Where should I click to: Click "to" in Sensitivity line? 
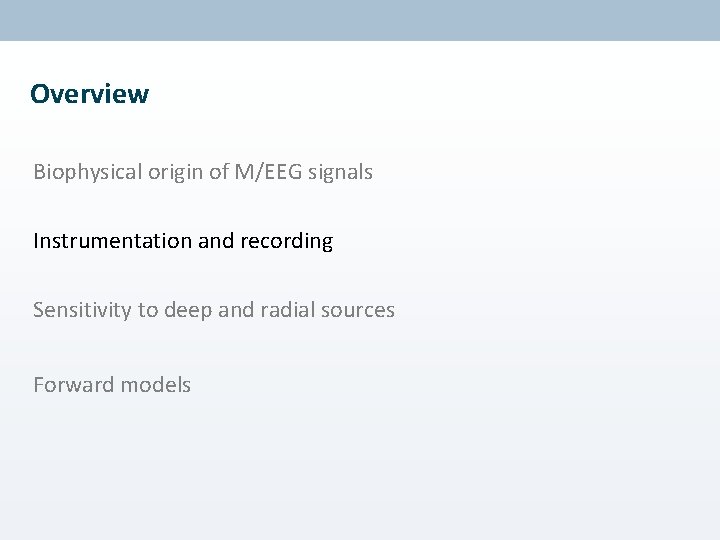[x=148, y=310]
